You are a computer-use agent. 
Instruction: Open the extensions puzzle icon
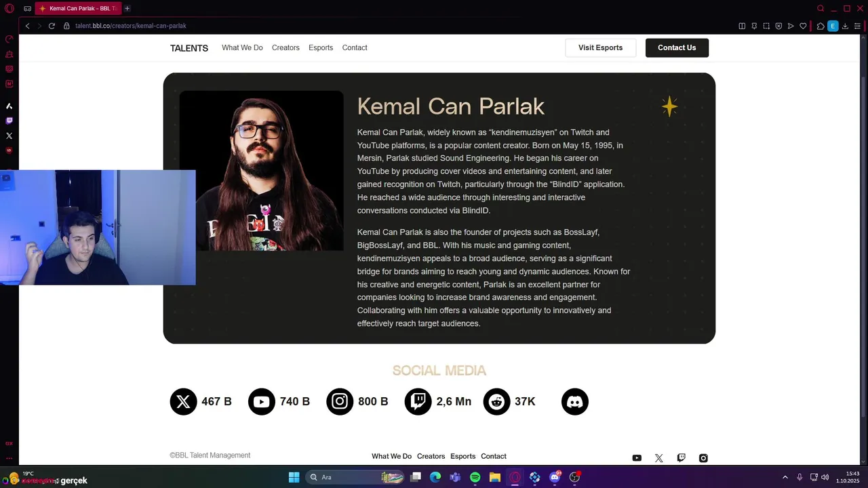pyautogui.click(x=821, y=26)
